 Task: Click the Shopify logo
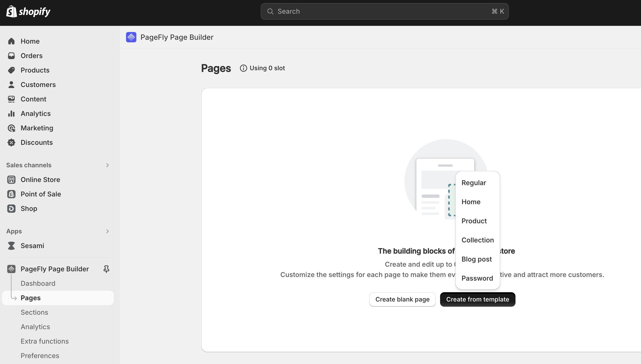click(28, 12)
